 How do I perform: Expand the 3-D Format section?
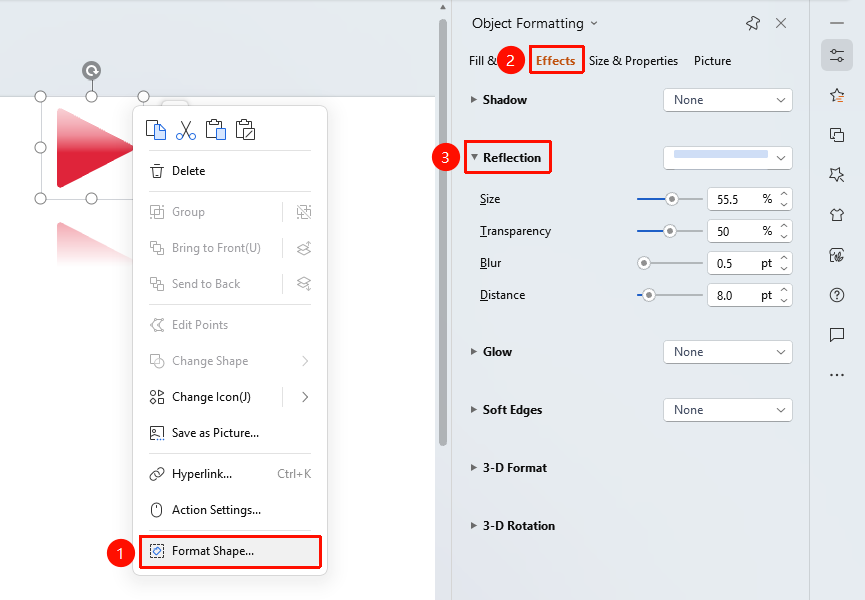pyautogui.click(x=474, y=468)
